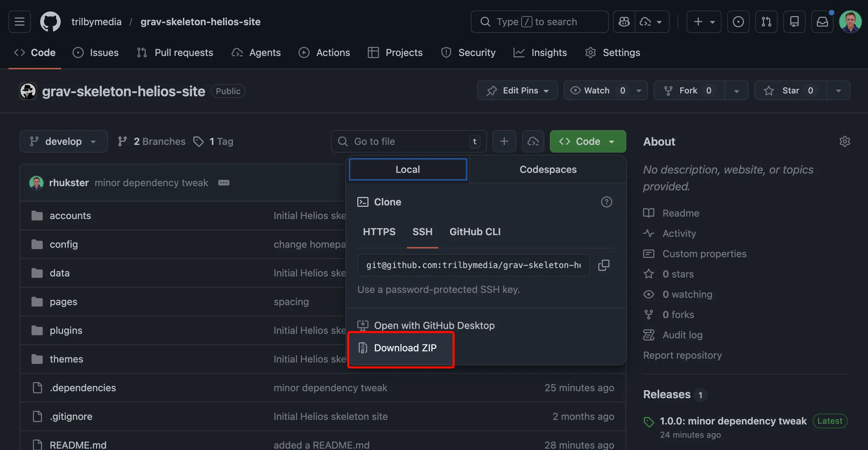Open the create new plus dropdown
The image size is (868, 450).
click(x=704, y=21)
